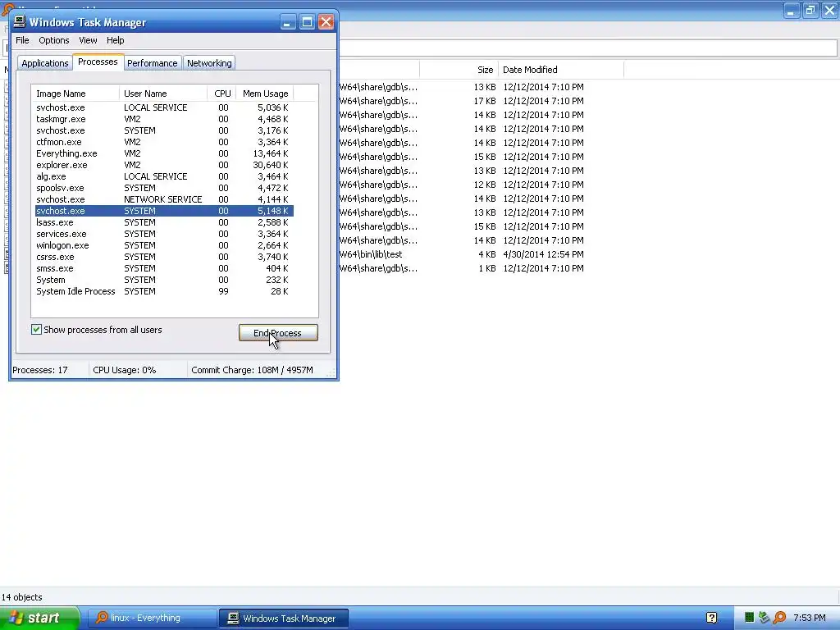Viewport: 840px width, 630px height.
Task: Select svchost.exe using 3,176 K memory
Action: (x=164, y=130)
